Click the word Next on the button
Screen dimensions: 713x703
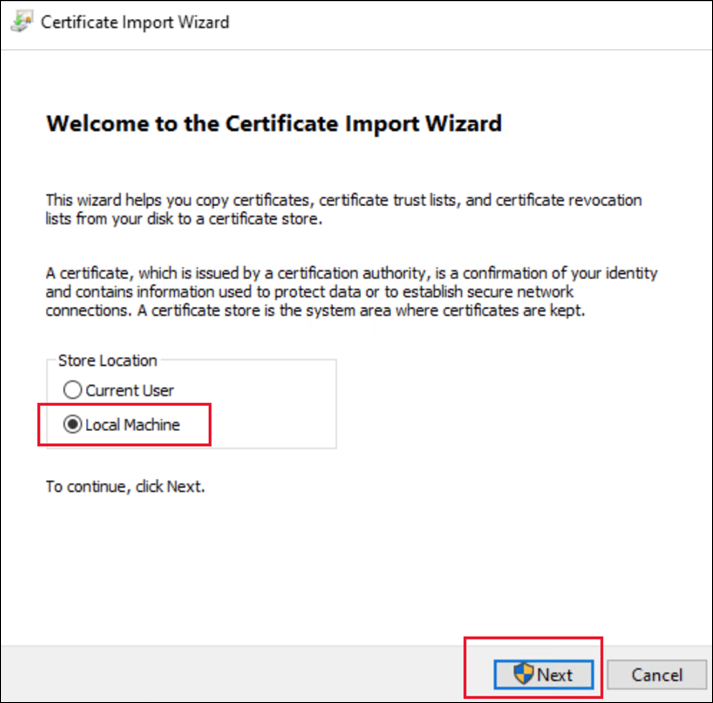coord(555,674)
